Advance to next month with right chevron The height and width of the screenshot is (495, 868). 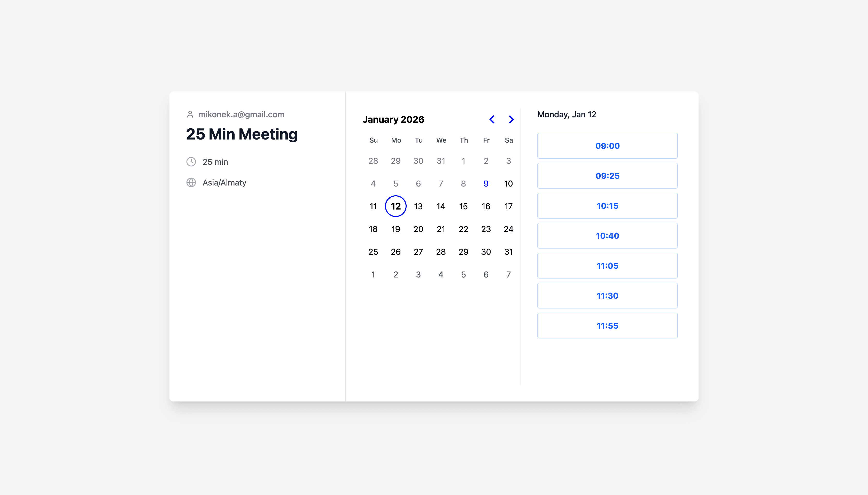(511, 119)
